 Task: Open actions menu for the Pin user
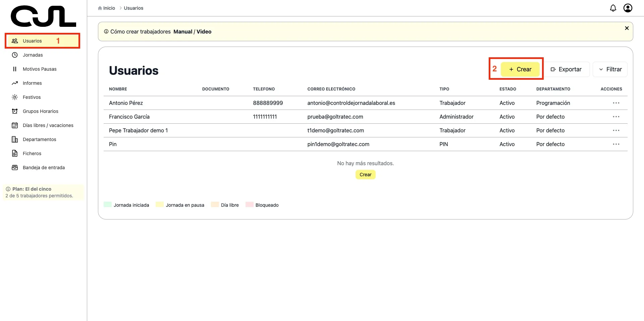[616, 144]
